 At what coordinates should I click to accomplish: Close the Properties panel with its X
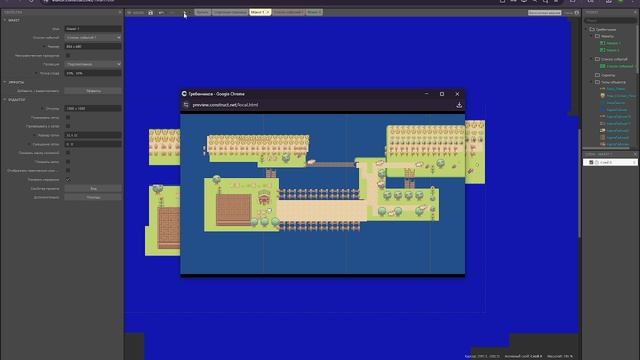click(120, 12)
